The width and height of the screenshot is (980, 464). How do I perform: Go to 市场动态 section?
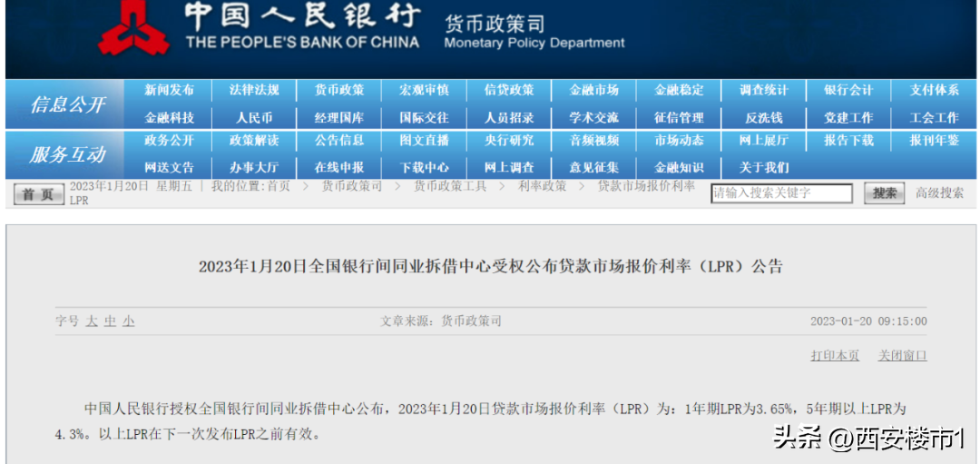[x=680, y=141]
